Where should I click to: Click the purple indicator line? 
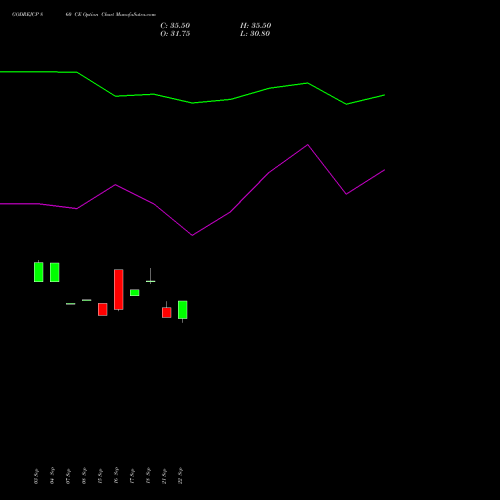192,235
